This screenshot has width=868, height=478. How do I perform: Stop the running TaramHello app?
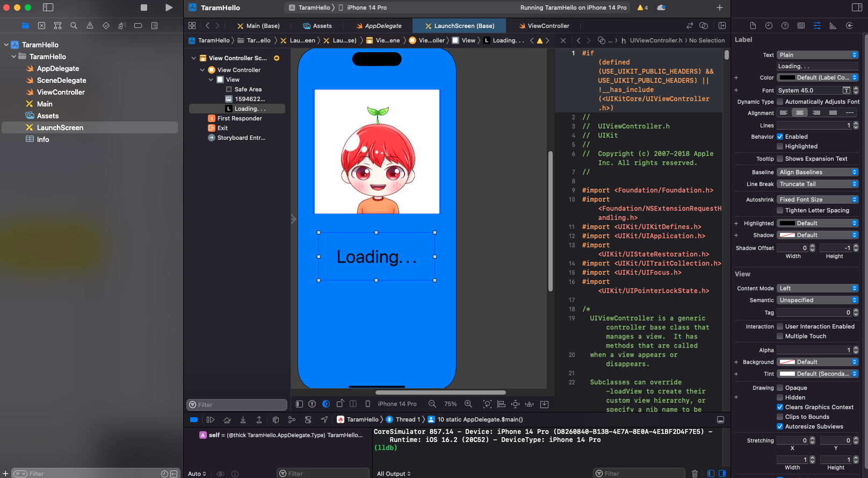(x=144, y=8)
